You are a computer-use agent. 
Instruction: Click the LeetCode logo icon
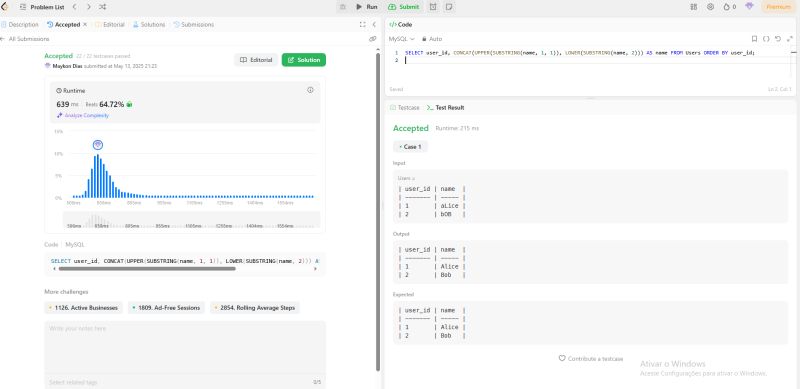(x=5, y=7)
